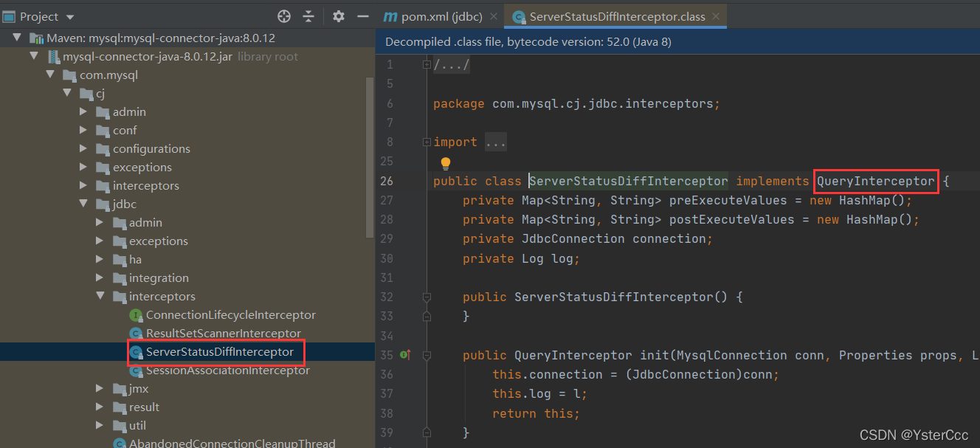Viewport: 980px width, 448px height.
Task: Click the class icon beside ResultSetScannerInterceptor
Action: click(x=136, y=333)
